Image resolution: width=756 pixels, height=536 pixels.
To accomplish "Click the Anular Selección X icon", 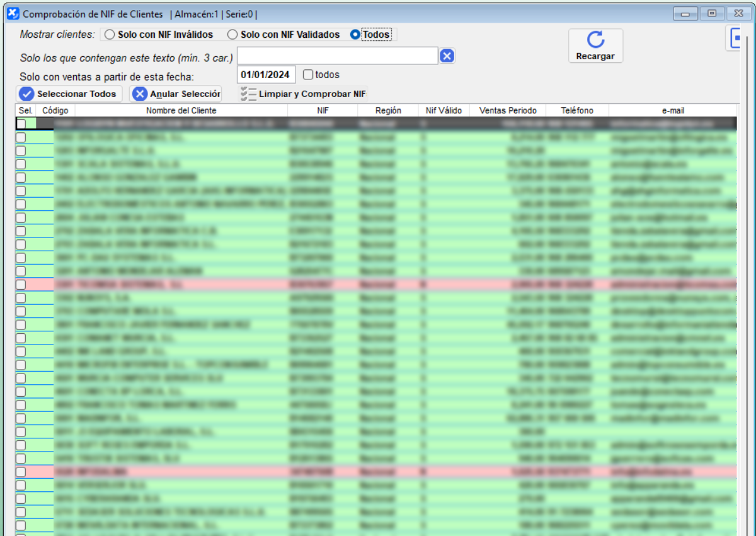I will click(x=140, y=94).
